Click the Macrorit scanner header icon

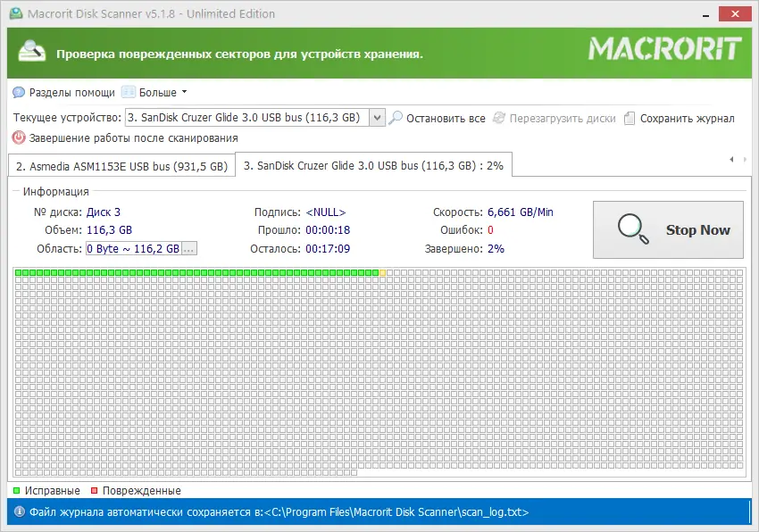32,52
